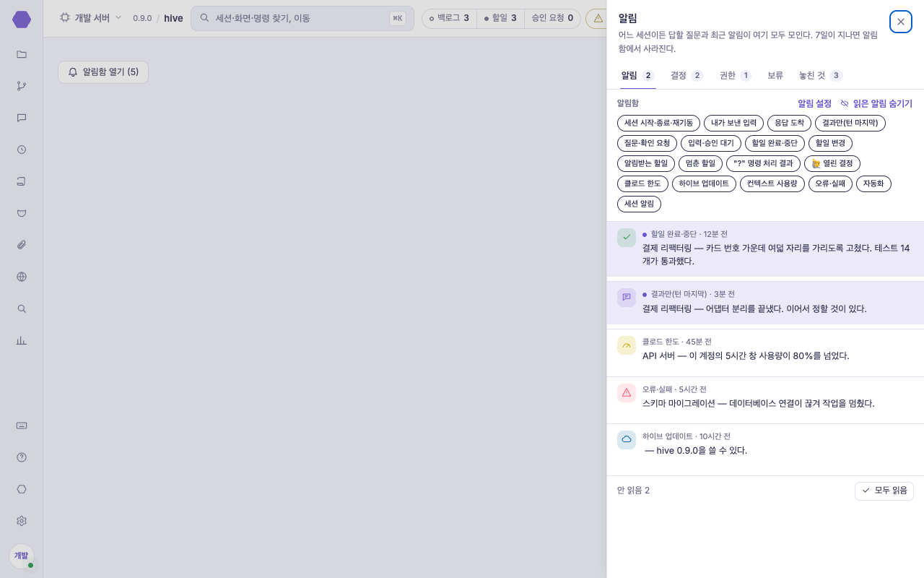This screenshot has height=578, width=924.
Task: Switch to the 결정 tab
Action: 687,75
